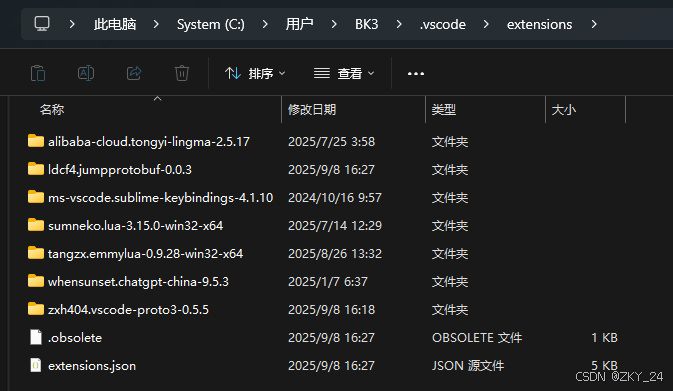Click extensions in breadcrumb path
Viewport: 673px width, 391px height.
click(x=540, y=25)
